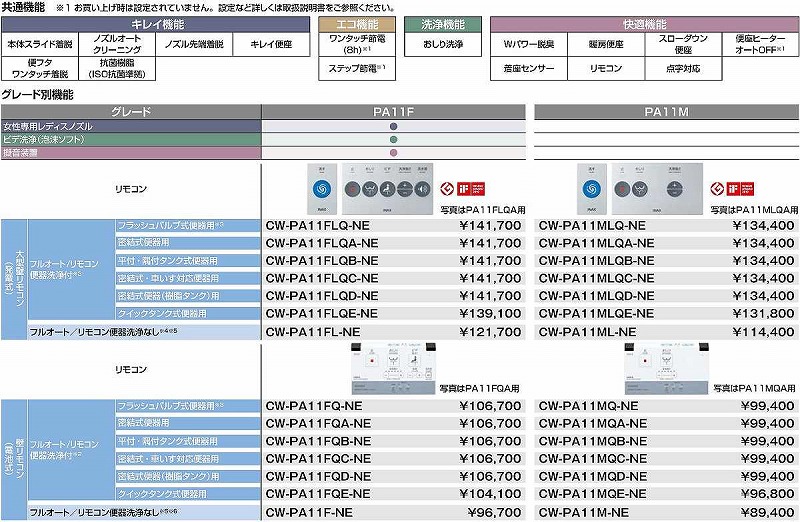800x522 pixels.
Task: Click the blue swirl button on PA11M remote
Action: coord(591,187)
